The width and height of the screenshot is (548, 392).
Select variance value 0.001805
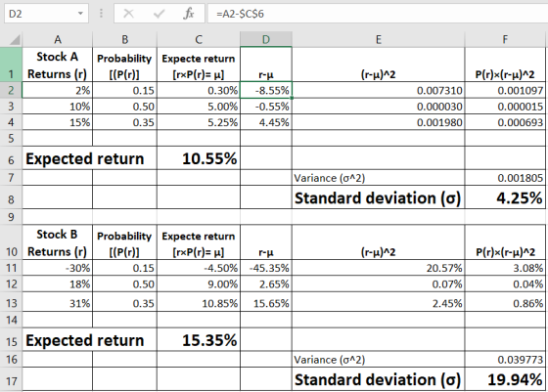pyautogui.click(x=505, y=178)
